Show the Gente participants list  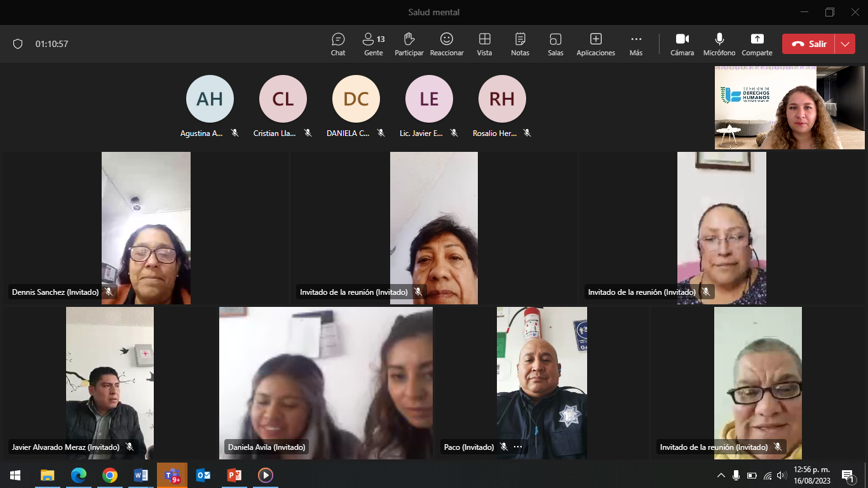pos(373,44)
